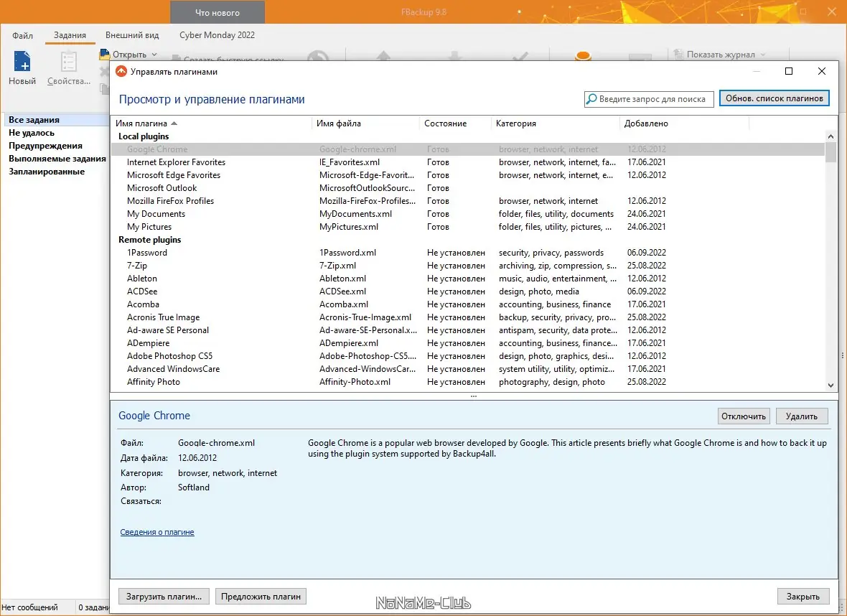Click the Загрузить плагин button
Viewport: 847px width, 616px height.
coord(164,597)
